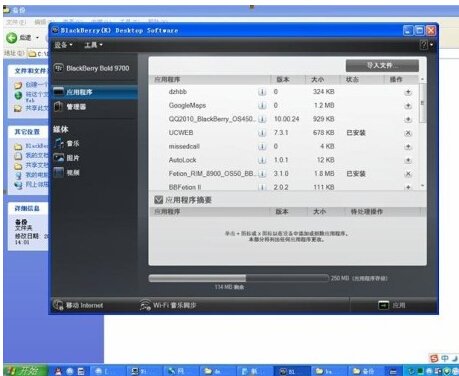Click the Start button on taskbar
The height and width of the screenshot is (376, 459).
coord(25,371)
